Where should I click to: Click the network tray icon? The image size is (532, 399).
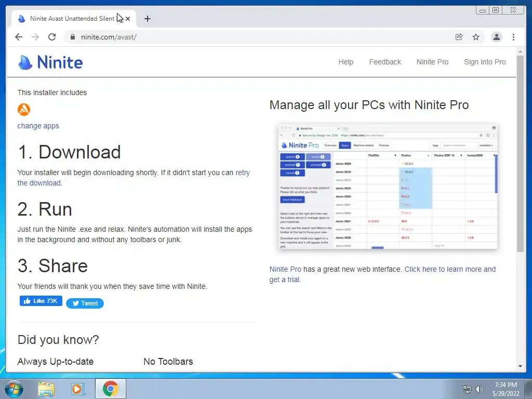click(x=467, y=389)
